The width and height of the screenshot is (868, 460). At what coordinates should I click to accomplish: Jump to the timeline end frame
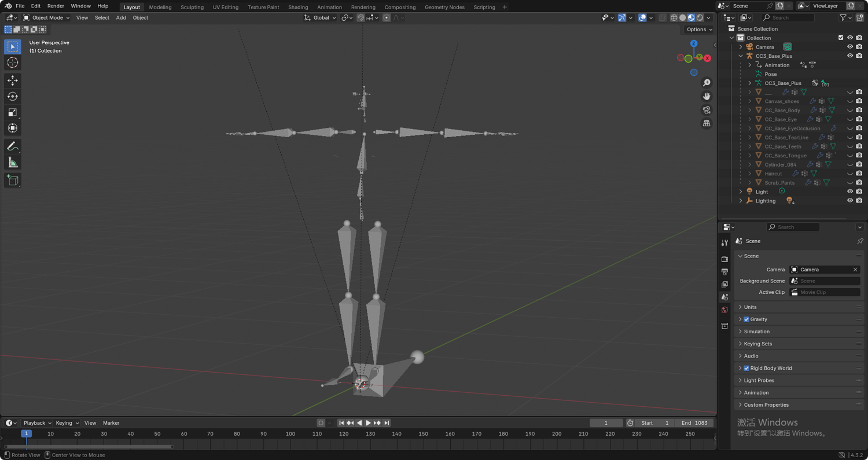(x=387, y=423)
